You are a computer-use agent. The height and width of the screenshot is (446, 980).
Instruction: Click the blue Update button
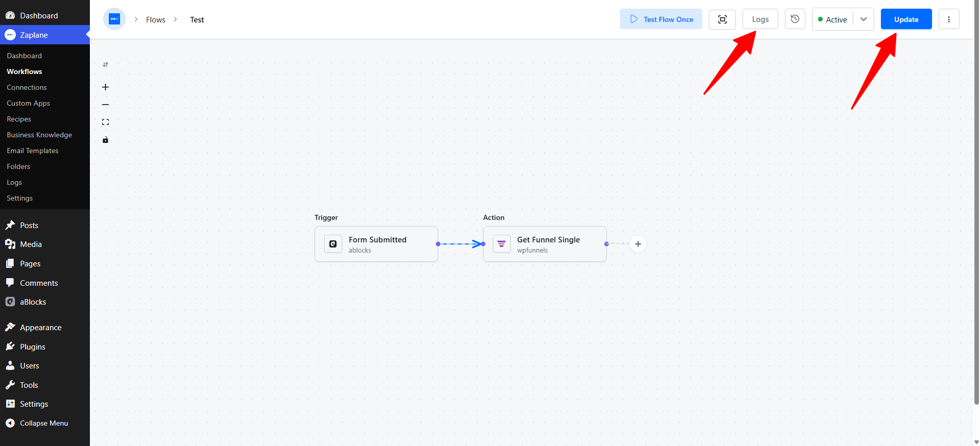click(x=906, y=19)
